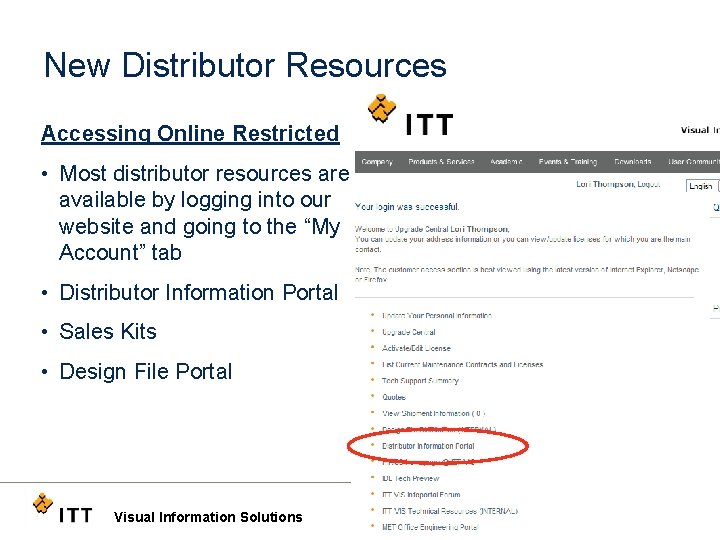Open the Company menu
The width and height of the screenshot is (720, 540).
coord(377,162)
